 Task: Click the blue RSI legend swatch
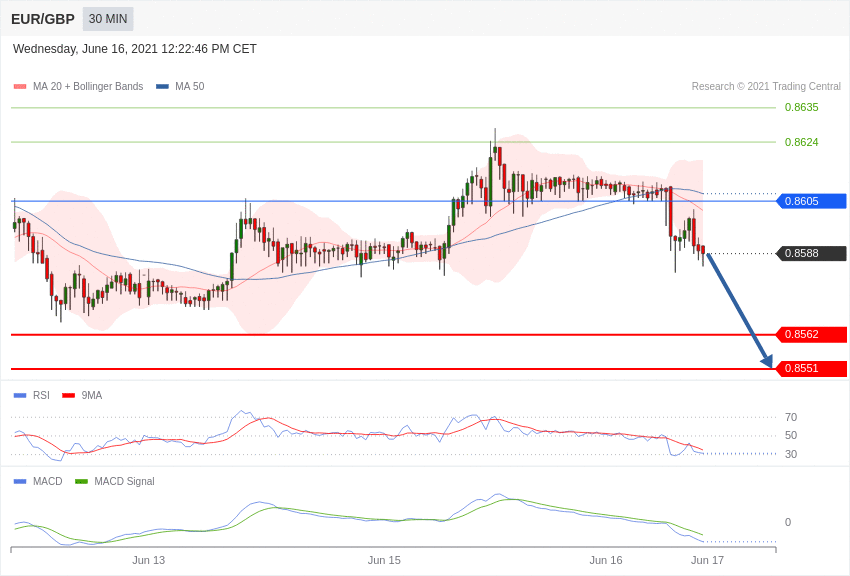click(20, 396)
